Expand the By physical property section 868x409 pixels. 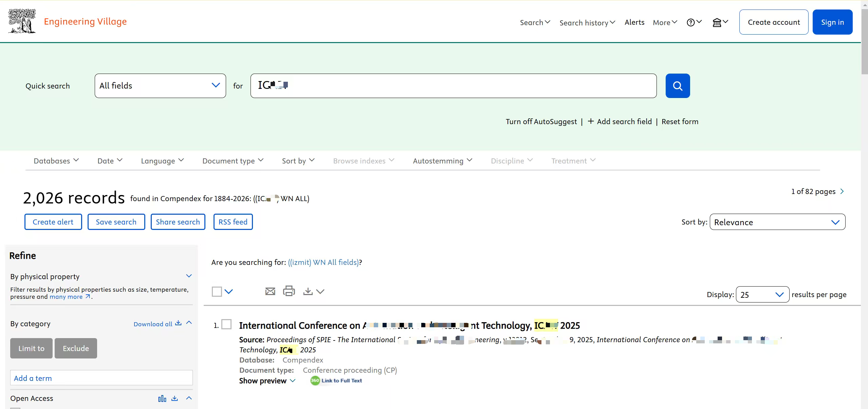pos(189,276)
